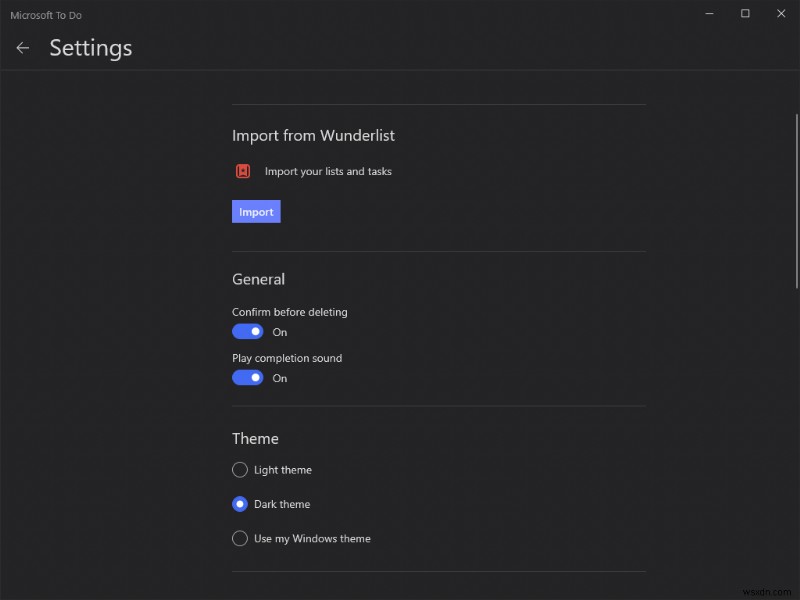Click the Import from Wunderlist heading
The width and height of the screenshot is (800, 600).
pos(313,135)
